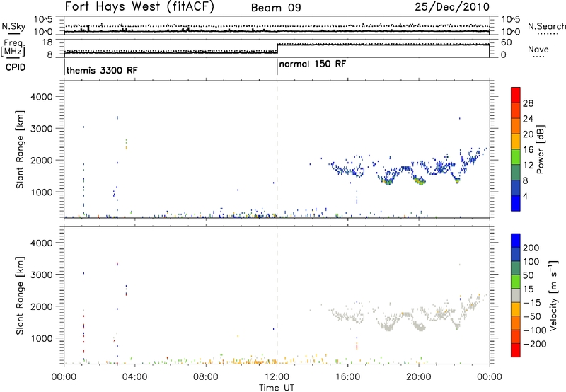The width and height of the screenshot is (566, 392).
Task: Click the 'Time UT' axis label
Action: pyautogui.click(x=277, y=388)
